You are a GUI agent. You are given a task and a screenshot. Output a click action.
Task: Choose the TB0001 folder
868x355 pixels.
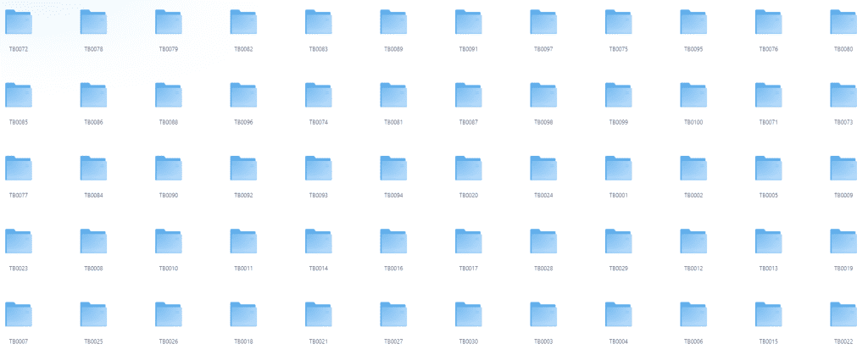pyautogui.click(x=618, y=168)
